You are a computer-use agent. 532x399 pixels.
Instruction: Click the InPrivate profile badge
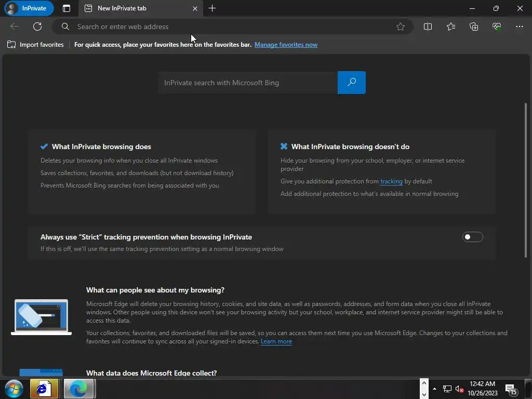coord(29,8)
